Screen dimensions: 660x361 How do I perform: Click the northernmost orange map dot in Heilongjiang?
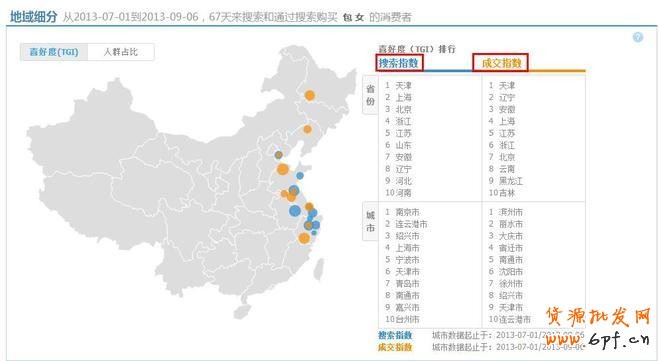point(310,96)
